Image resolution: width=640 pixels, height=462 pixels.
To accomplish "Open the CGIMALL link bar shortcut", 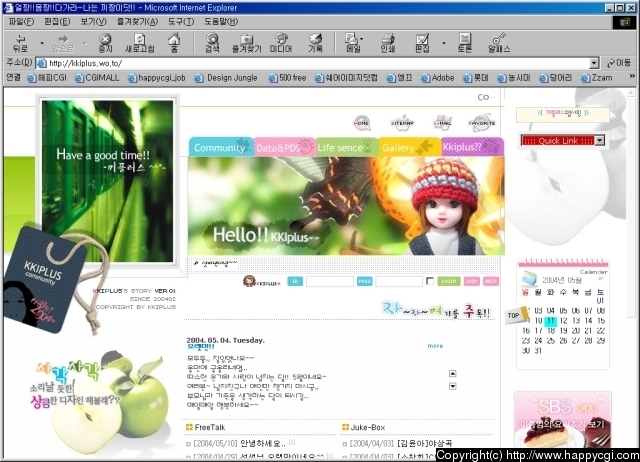I will tap(97, 78).
